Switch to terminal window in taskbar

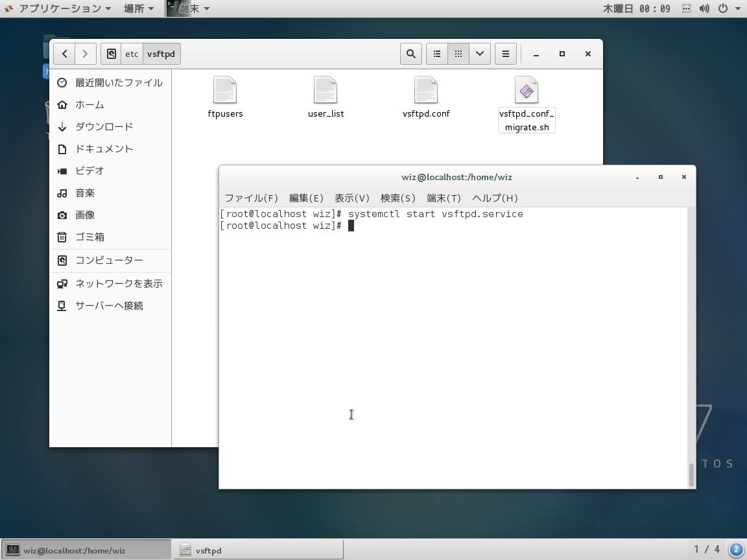pos(86,550)
